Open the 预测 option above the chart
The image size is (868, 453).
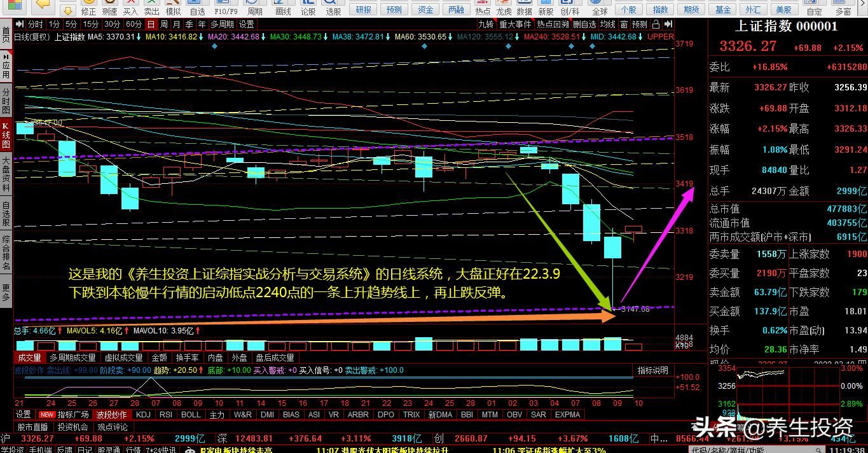click(639, 24)
